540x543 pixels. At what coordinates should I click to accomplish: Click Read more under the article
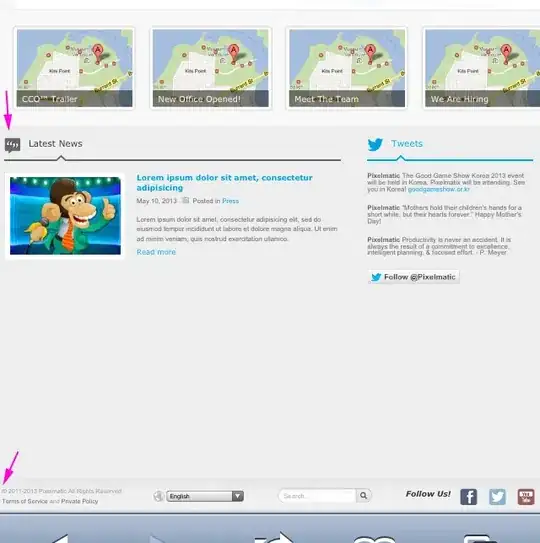click(156, 252)
